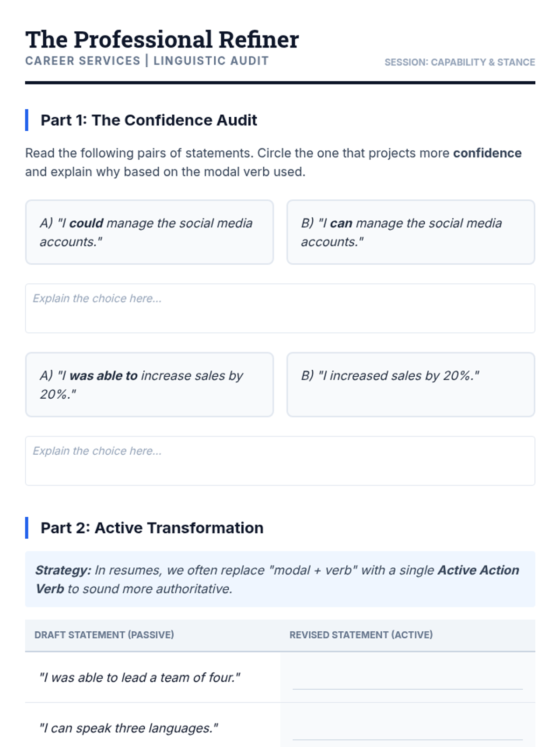The height and width of the screenshot is (747, 560).
Task: Click the blue Strategy tip box
Action: click(x=280, y=579)
